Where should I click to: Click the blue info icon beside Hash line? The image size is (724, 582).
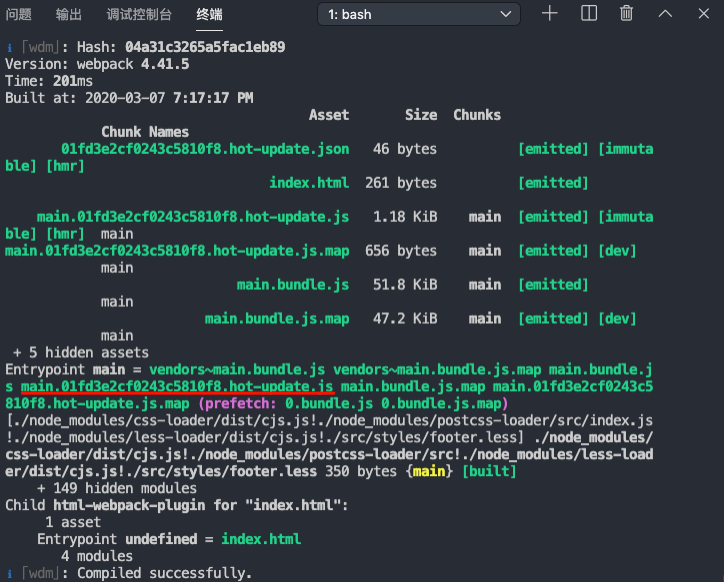(9, 48)
